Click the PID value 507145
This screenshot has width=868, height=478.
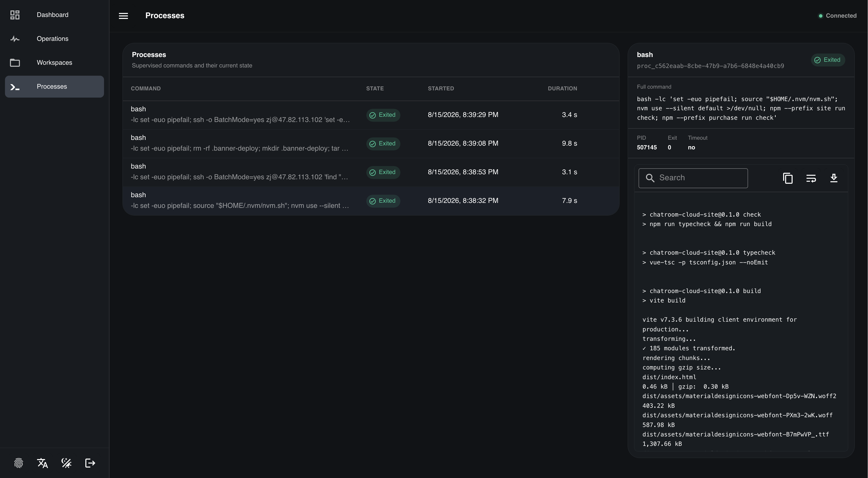point(647,148)
